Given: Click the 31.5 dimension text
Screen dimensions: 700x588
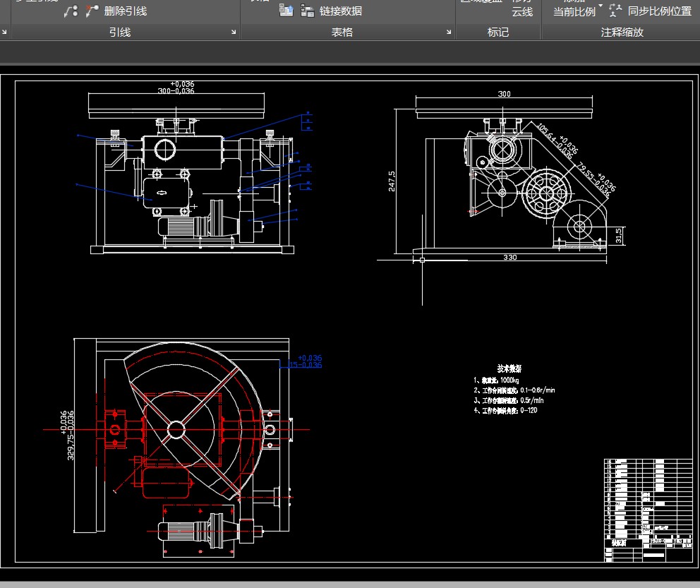Looking at the screenshot, I should [x=618, y=236].
